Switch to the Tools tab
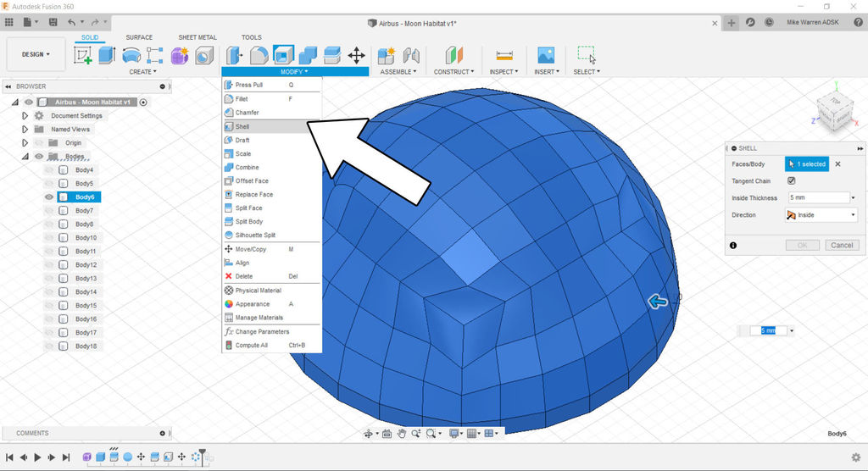Viewport: 868px width, 471px height. click(251, 37)
